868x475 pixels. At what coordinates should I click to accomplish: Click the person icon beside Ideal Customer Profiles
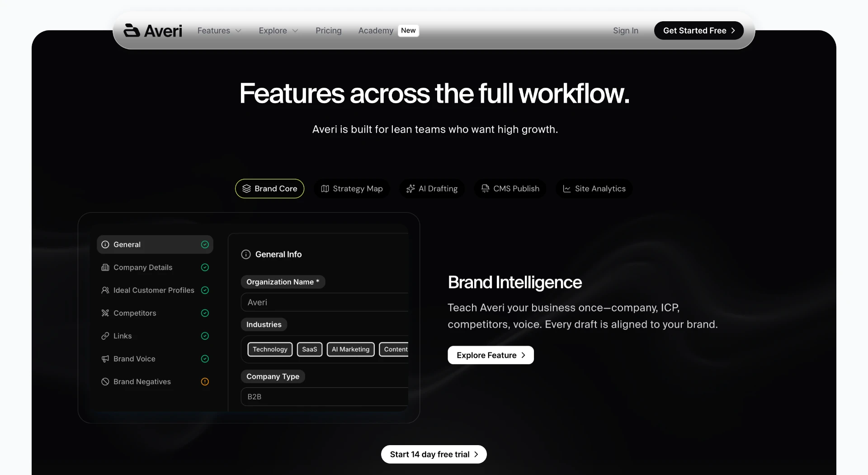pos(105,290)
